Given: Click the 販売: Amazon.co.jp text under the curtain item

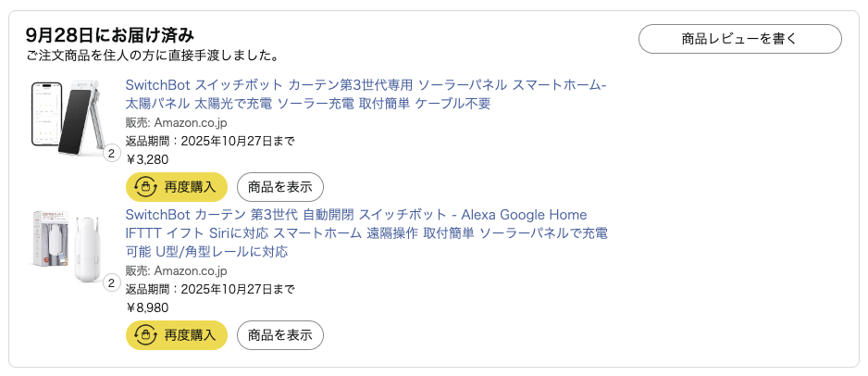Looking at the screenshot, I should 176,270.
